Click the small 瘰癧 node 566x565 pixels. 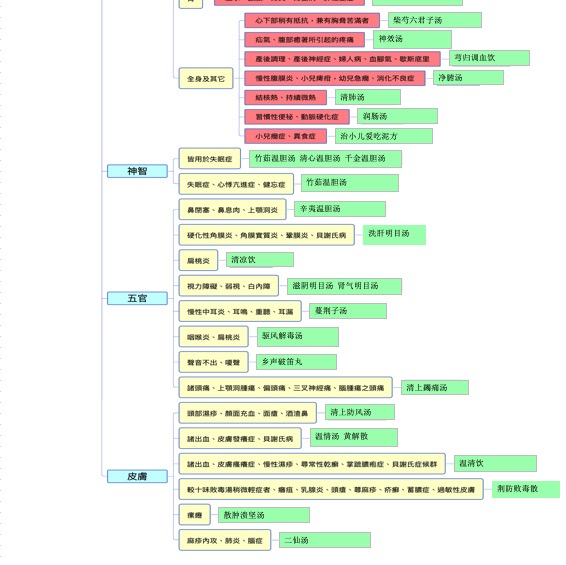[x=195, y=515]
